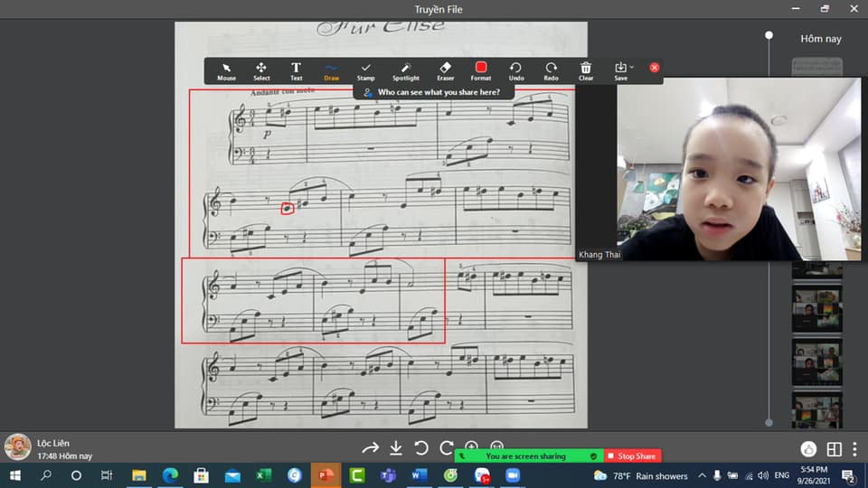Open Zoom from the Windows taskbar
Screen dimensions: 868x488
click(x=513, y=475)
